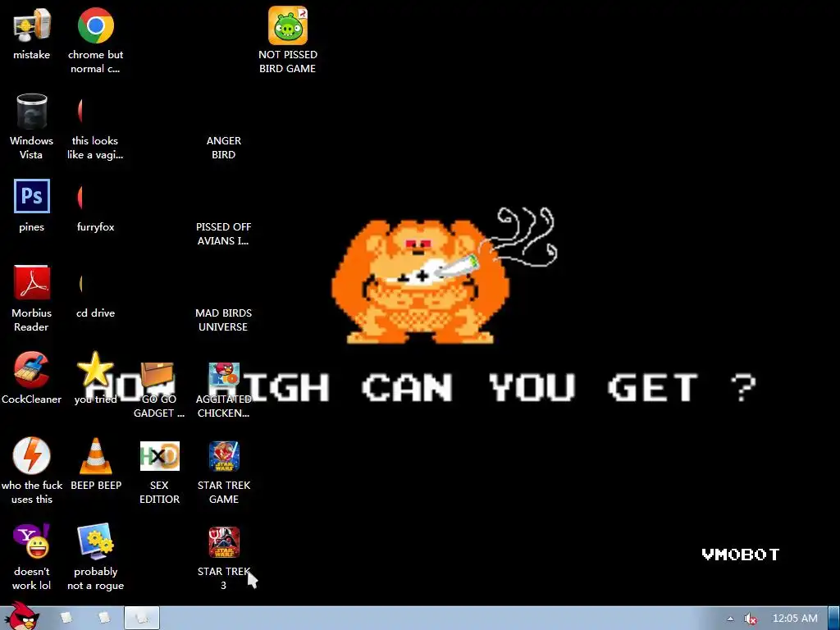Open the Windows Vista recycle bin icon

[x=32, y=112]
